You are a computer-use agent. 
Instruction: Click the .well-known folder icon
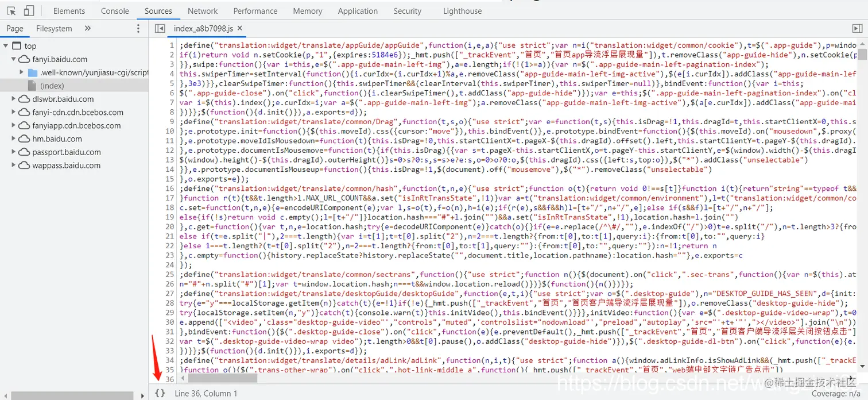32,72
